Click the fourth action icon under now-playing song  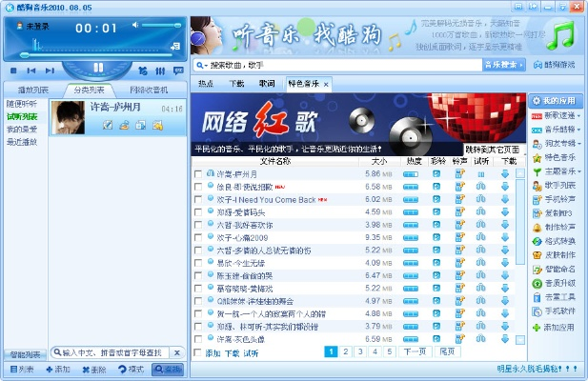tap(158, 125)
